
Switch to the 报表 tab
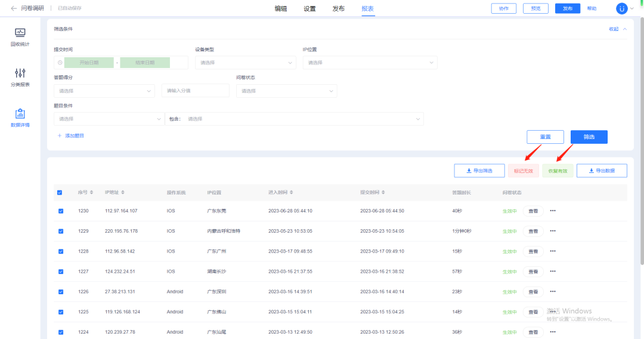point(367,8)
